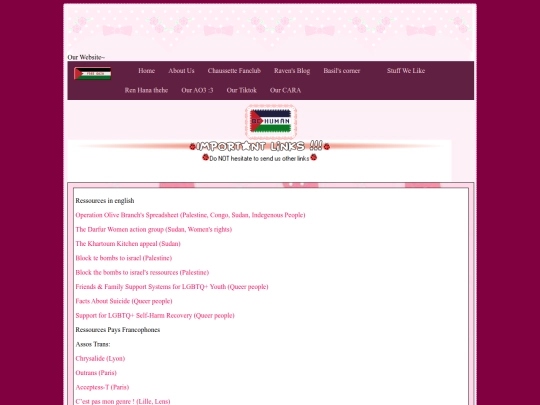Viewport: 540px width, 405px height.
Task: Click the Free Gaza flag badge in navbar
Action: coord(92,73)
